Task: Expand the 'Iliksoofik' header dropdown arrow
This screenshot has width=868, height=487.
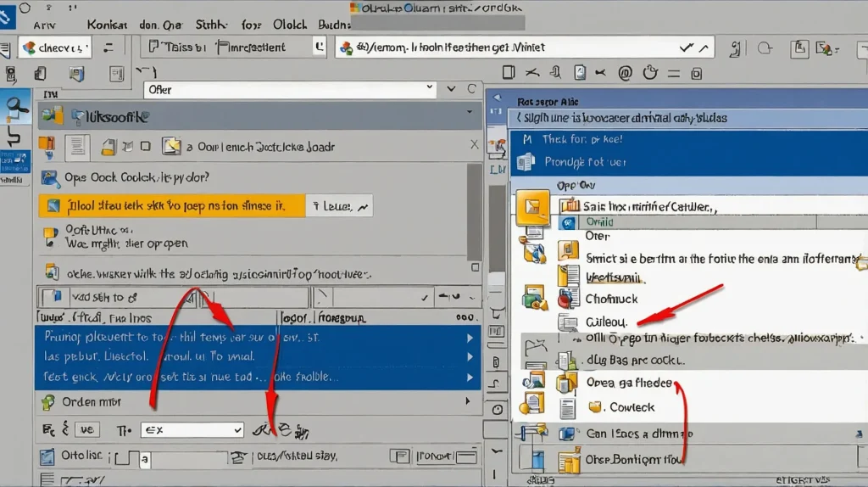Action: point(470,113)
